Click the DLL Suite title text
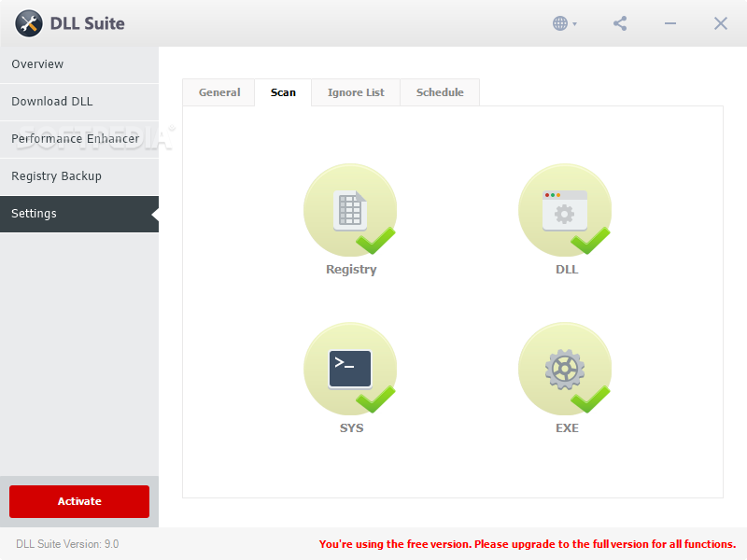Screen dimensions: 747x560 [x=87, y=23]
